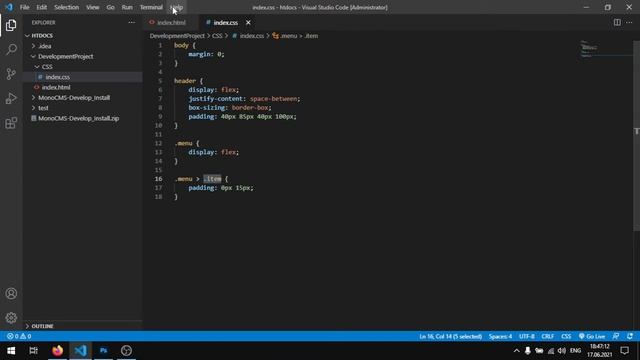Show hidden system tray icons
640x360 pixels.
(516, 351)
